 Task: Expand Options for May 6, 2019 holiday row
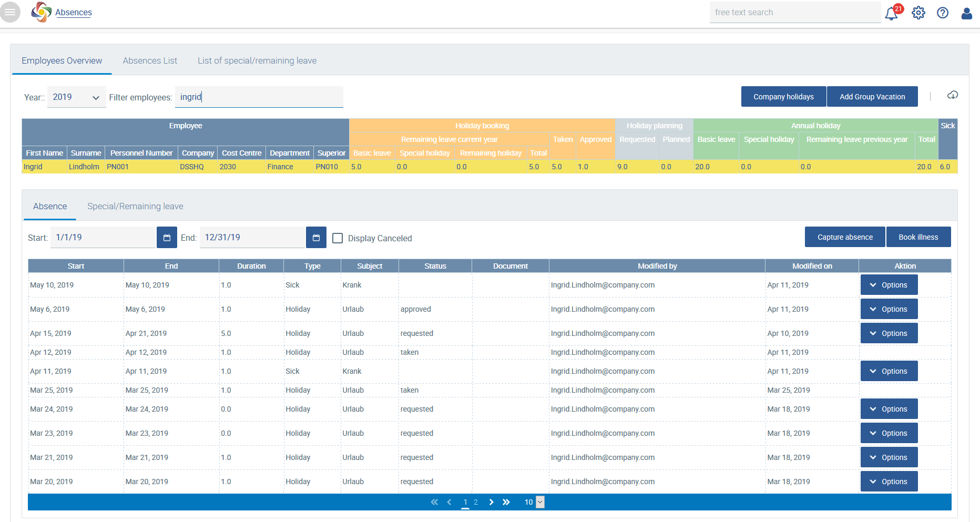coord(889,309)
